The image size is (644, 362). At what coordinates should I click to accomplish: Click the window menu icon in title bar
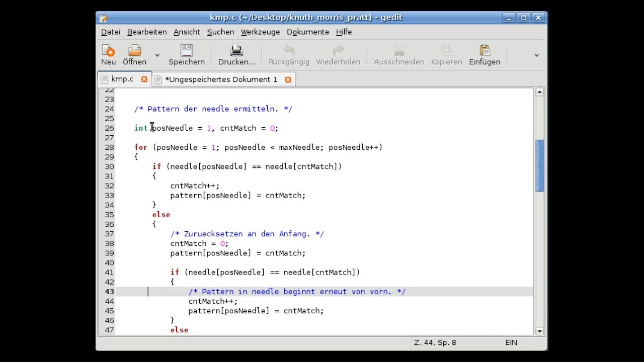pyautogui.click(x=103, y=18)
